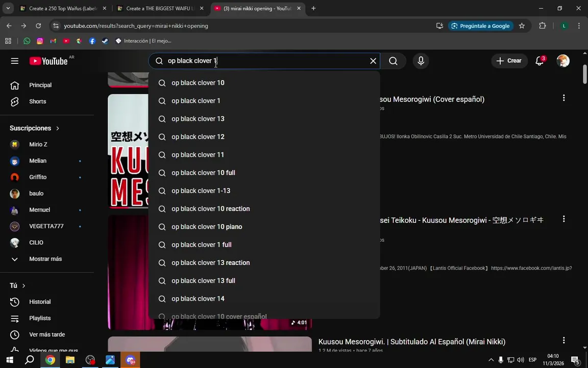Open the notifications bell

540,61
